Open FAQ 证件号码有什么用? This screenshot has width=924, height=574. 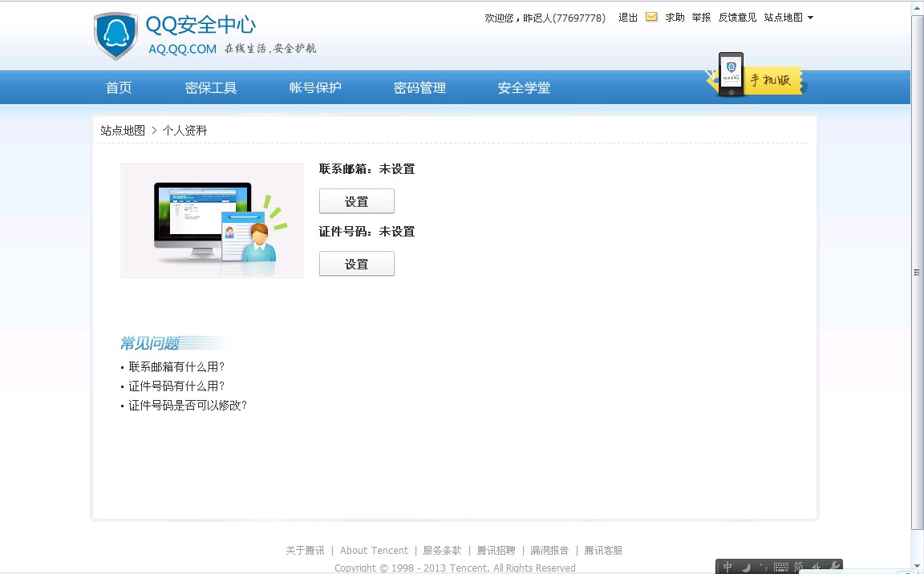click(x=176, y=386)
